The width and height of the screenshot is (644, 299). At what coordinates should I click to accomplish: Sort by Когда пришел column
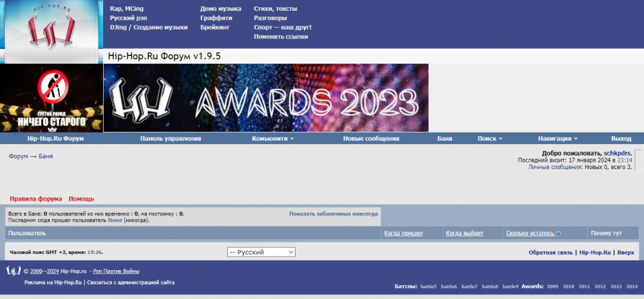coord(403,233)
